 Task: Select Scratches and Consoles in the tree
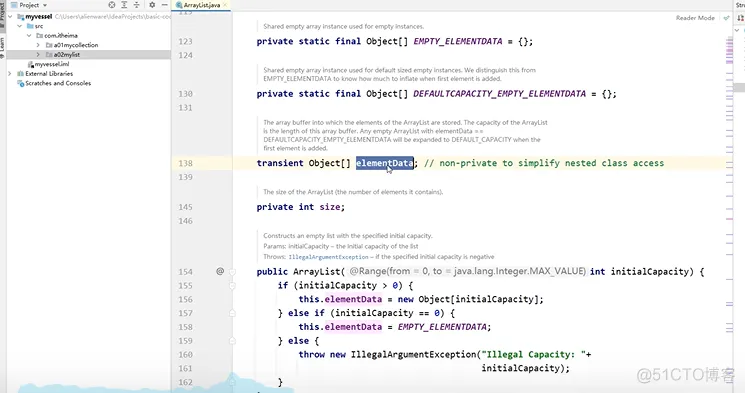click(x=58, y=83)
